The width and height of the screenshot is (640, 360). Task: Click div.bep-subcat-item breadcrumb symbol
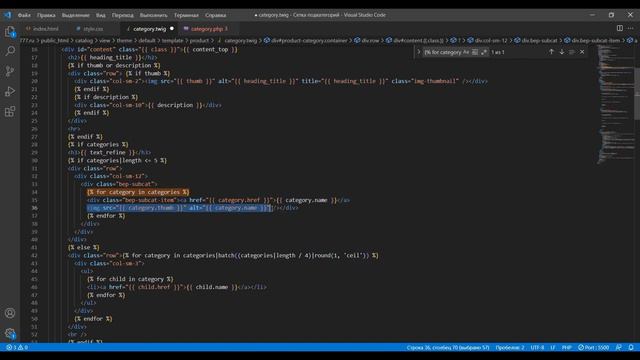(x=596, y=40)
